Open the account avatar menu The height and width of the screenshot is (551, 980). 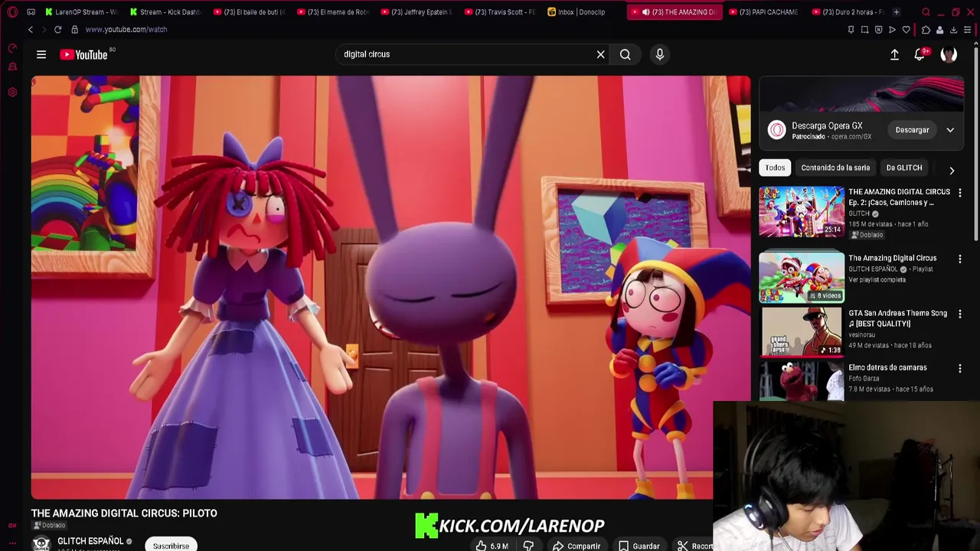tap(949, 54)
